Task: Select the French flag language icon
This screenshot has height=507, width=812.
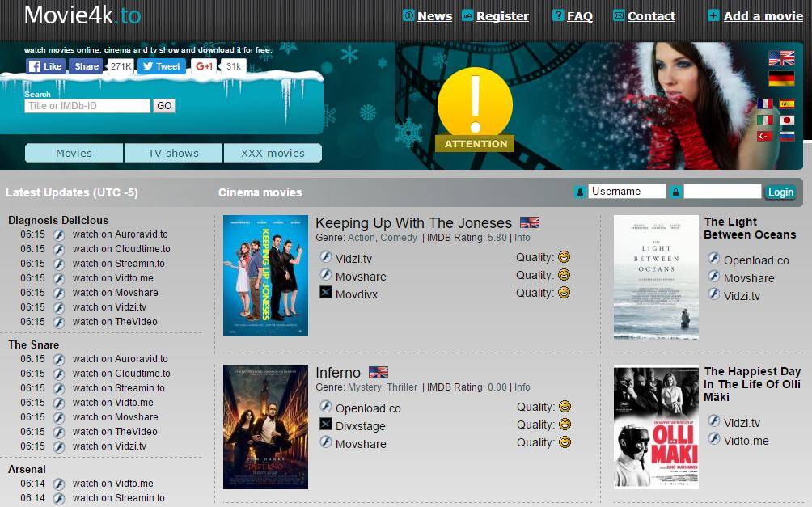Action: 764,104
